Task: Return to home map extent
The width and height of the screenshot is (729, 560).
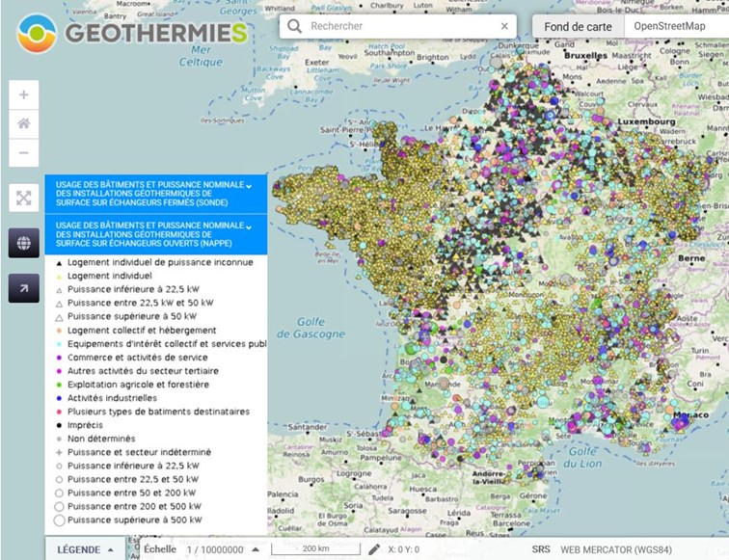Action: coord(24,123)
